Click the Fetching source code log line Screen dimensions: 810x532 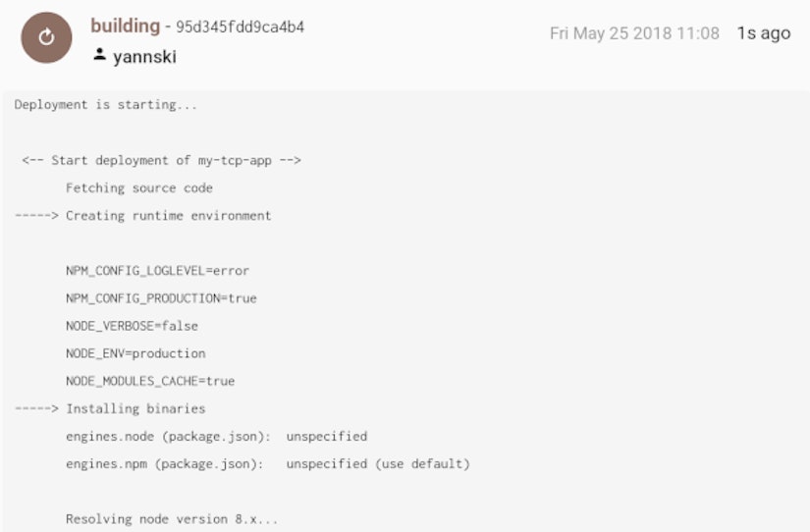[139, 188]
